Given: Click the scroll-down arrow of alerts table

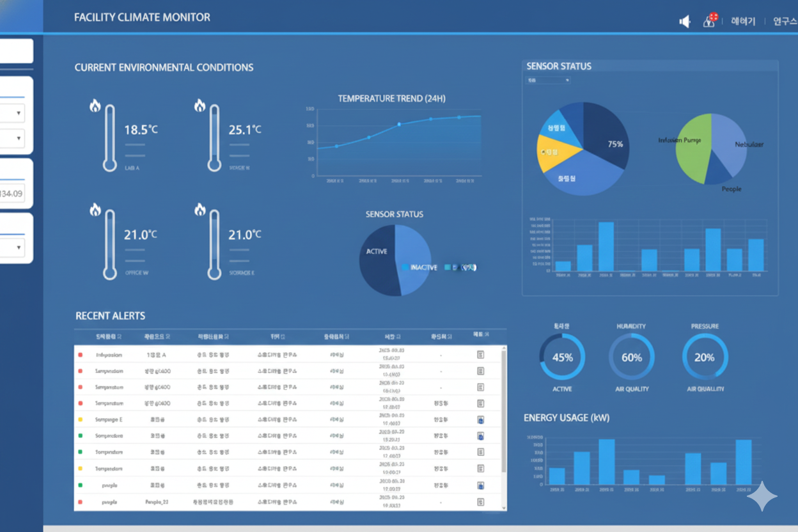Looking at the screenshot, I should click(503, 507).
